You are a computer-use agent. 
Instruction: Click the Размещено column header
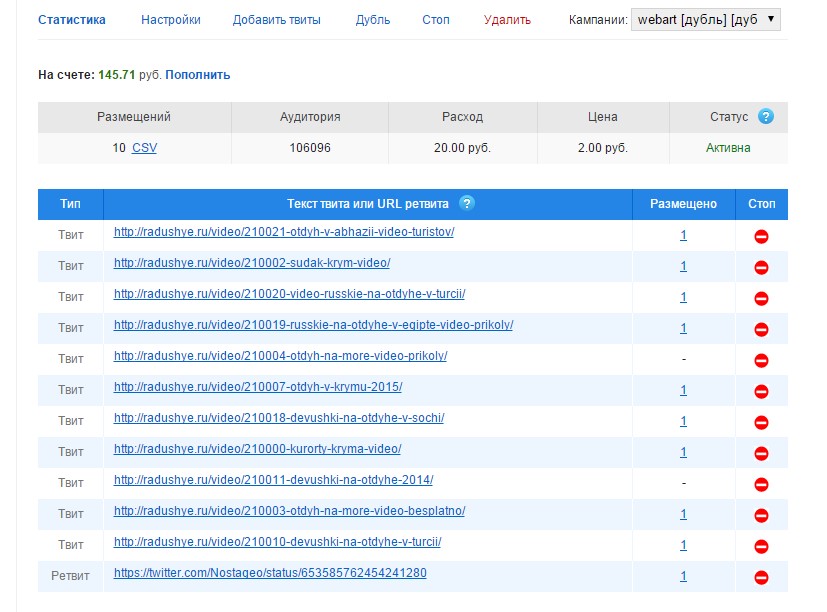[x=684, y=204]
